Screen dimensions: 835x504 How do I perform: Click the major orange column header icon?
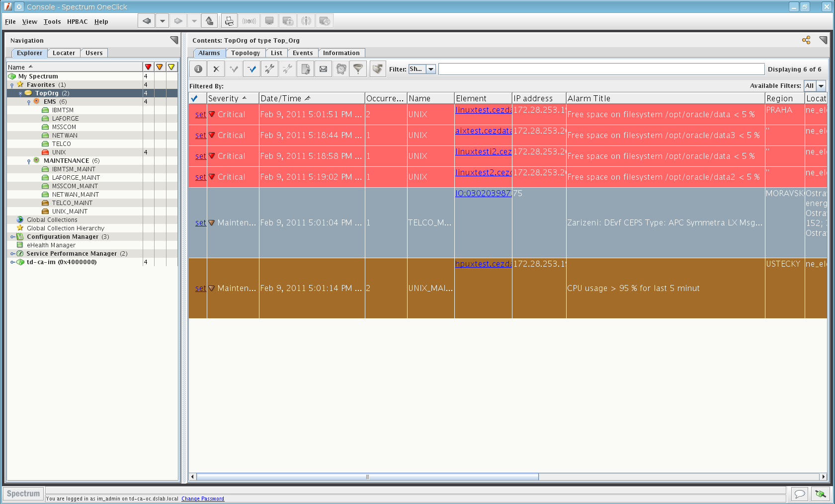tap(160, 67)
